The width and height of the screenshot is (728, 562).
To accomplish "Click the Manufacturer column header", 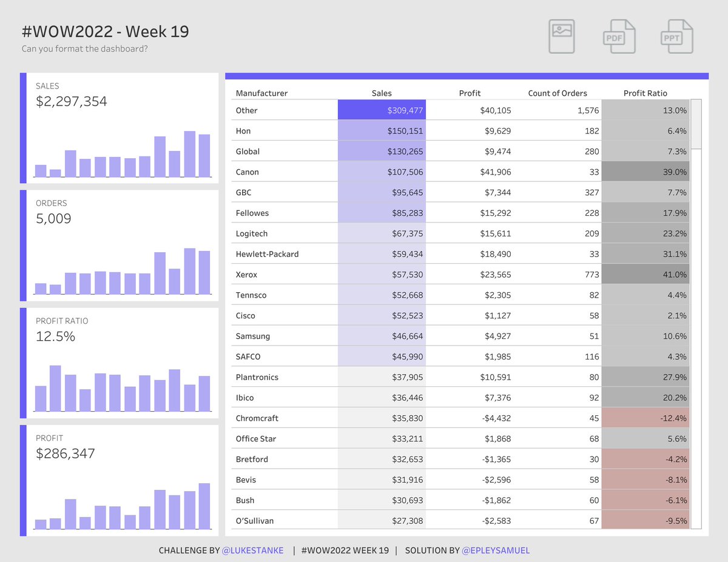I will tap(261, 93).
